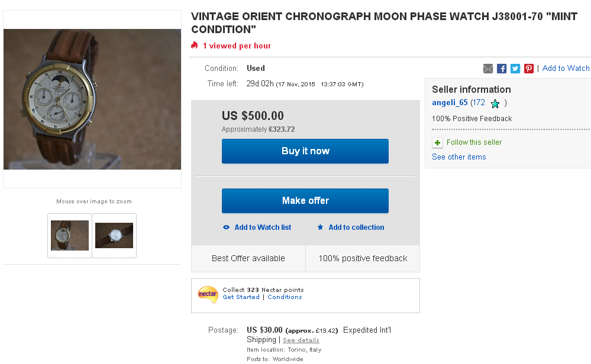The height and width of the screenshot is (364, 591).
Task: Pin listing with Pinterest icon
Action: pyautogui.click(x=529, y=69)
